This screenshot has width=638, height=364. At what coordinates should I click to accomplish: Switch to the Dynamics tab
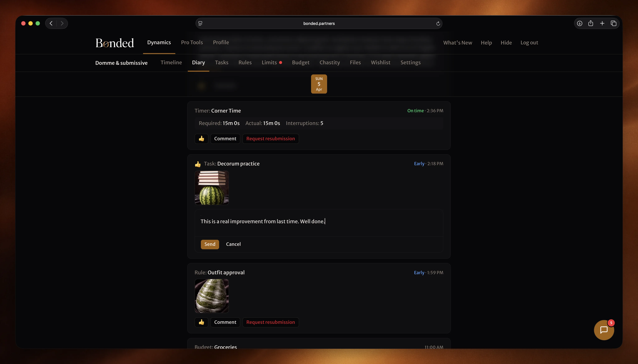pyautogui.click(x=159, y=42)
